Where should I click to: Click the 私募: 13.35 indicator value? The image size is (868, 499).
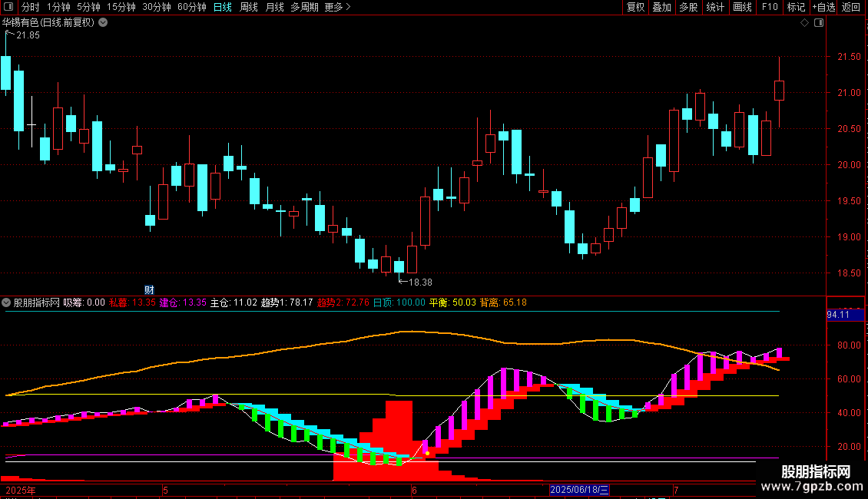click(132, 302)
